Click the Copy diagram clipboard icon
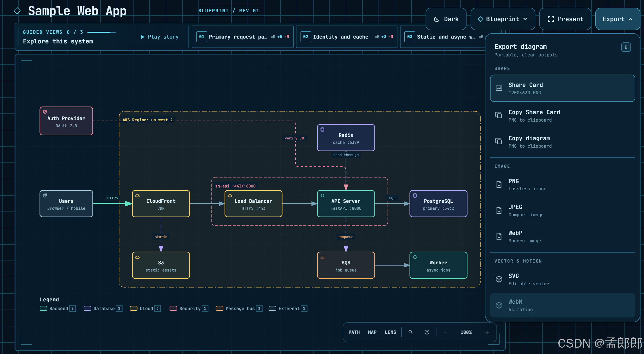The height and width of the screenshot is (354, 644). point(499,141)
